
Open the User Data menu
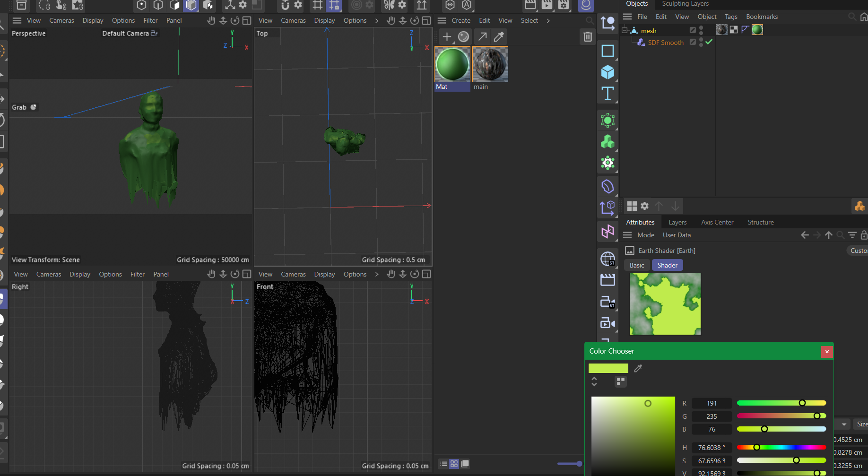[x=677, y=235]
